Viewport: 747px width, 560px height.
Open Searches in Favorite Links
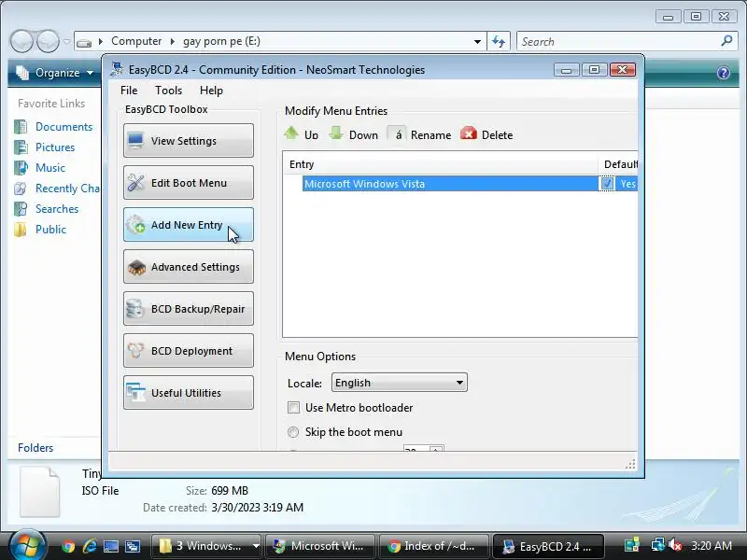tap(57, 208)
